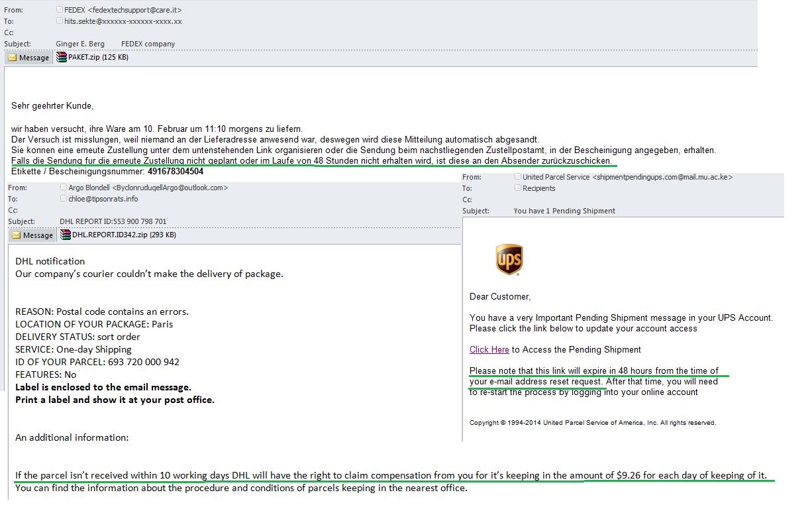Screen dimensions: 812x511
Task: Click DHL notification heading
Action: [50, 261]
